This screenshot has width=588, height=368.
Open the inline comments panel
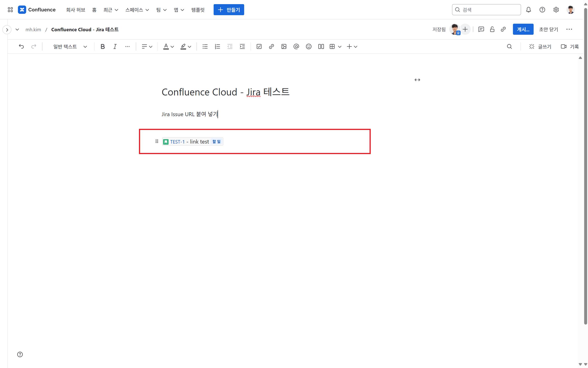(481, 29)
